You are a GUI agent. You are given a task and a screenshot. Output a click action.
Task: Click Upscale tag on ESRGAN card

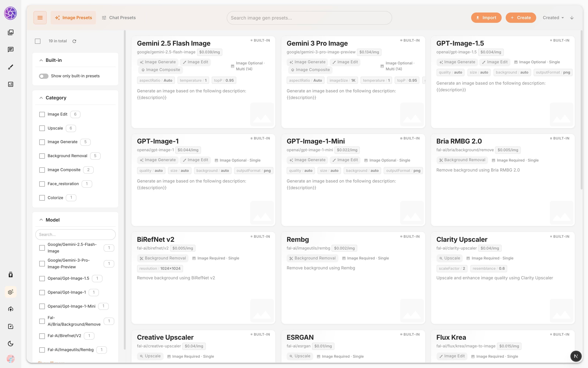[x=300, y=356]
